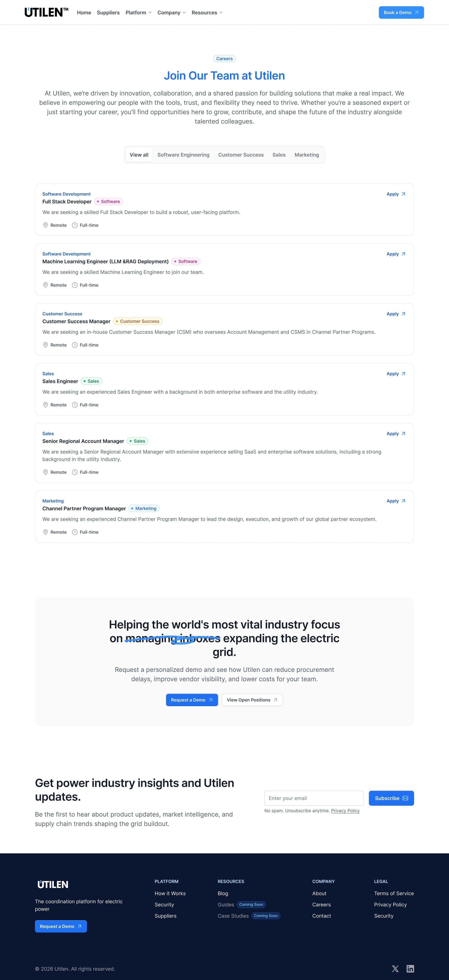Click the arrow icon beside Full Stack Developer Apply
This screenshot has width=449, height=980.
pyautogui.click(x=403, y=194)
